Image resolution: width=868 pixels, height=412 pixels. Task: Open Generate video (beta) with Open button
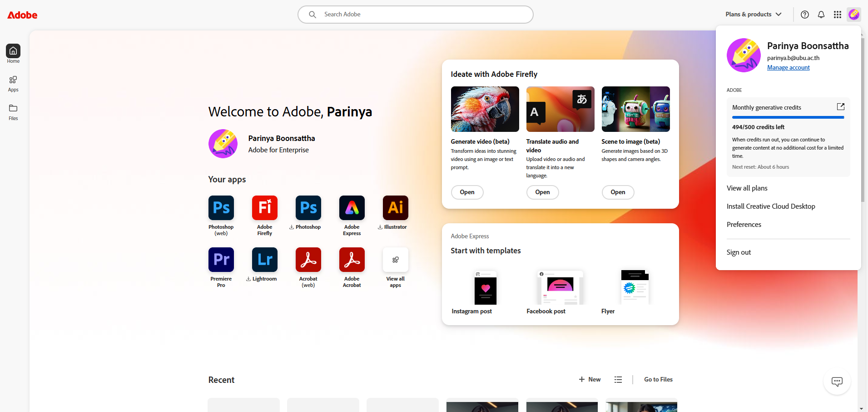click(467, 192)
